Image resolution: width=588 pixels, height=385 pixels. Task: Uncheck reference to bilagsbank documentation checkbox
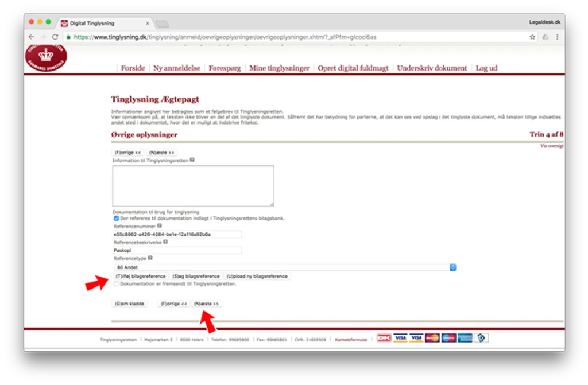116,218
